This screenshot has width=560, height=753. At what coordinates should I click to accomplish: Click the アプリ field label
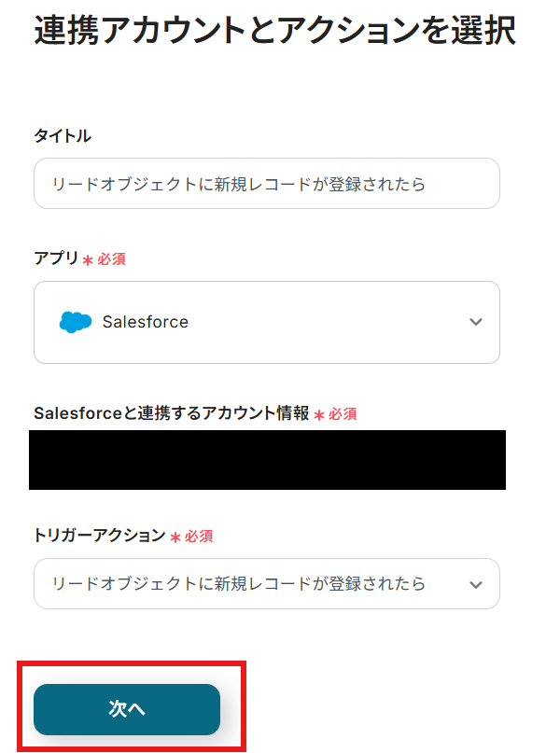[x=56, y=258]
